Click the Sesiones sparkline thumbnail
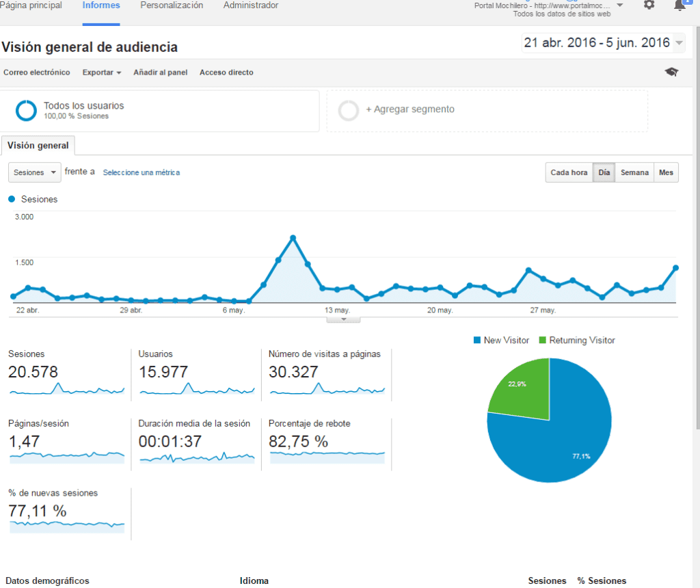The image size is (700, 588). pyautogui.click(x=67, y=389)
